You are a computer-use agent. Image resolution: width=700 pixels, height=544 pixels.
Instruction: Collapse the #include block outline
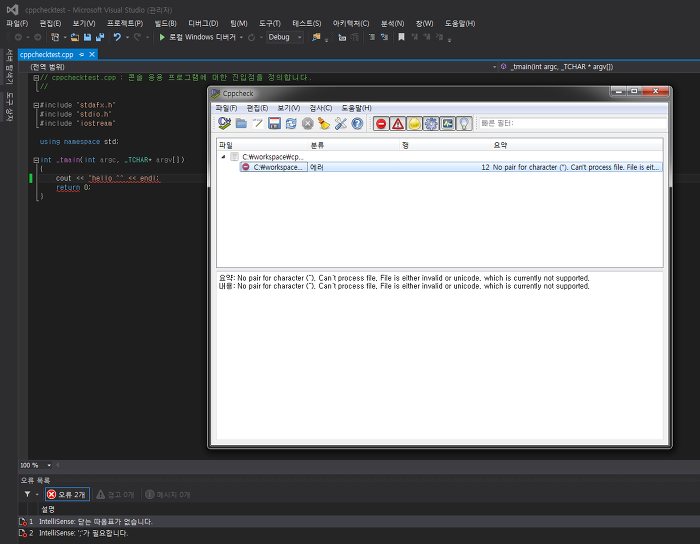pyautogui.click(x=36, y=105)
